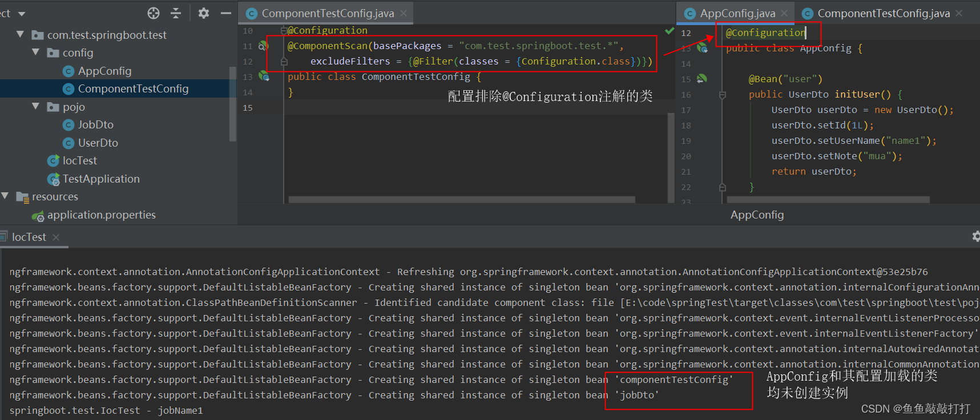Viewport: 980px width, 420px height.
Task: Click Configuration.class in excludeFilters
Action: [575, 61]
